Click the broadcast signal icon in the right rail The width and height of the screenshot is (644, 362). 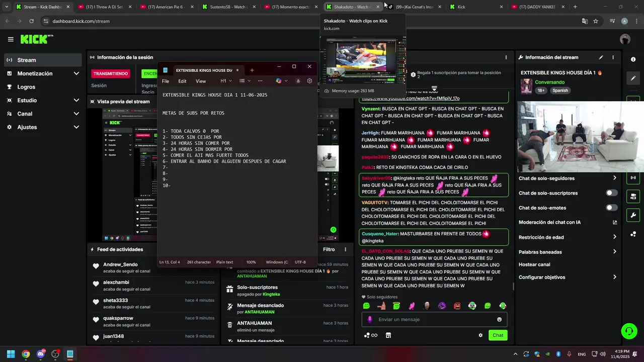(633, 177)
